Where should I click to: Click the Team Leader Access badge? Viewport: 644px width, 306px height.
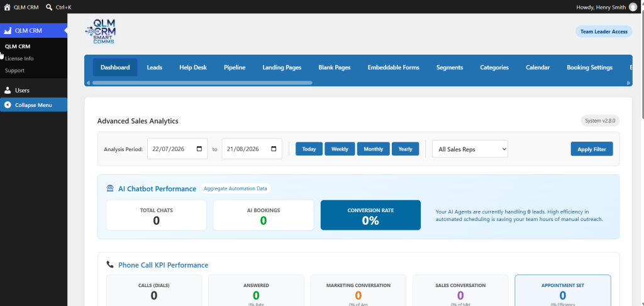[x=604, y=31]
